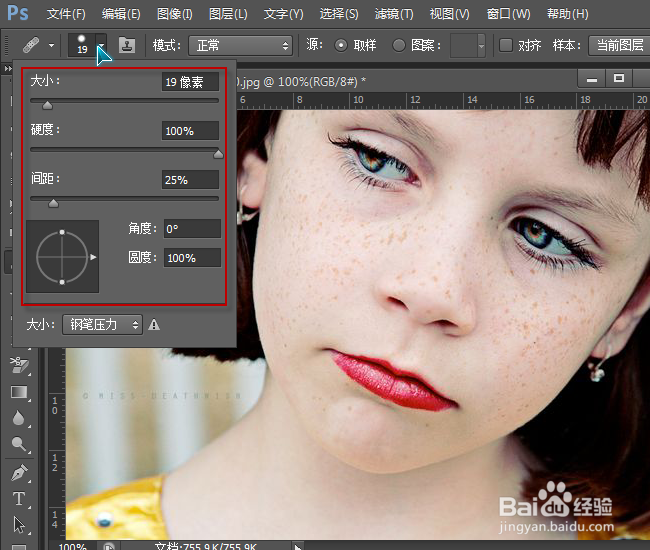Click the Healing Brush tool preset icon
Screen dimensions: 650x550
pos(31,45)
